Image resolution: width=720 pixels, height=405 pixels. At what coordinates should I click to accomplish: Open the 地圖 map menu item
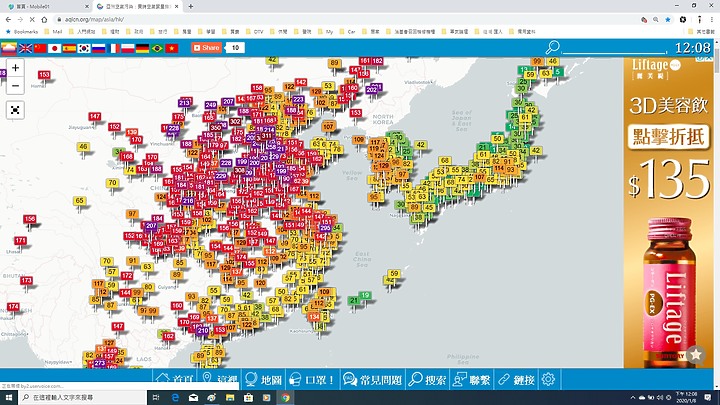click(x=263, y=379)
